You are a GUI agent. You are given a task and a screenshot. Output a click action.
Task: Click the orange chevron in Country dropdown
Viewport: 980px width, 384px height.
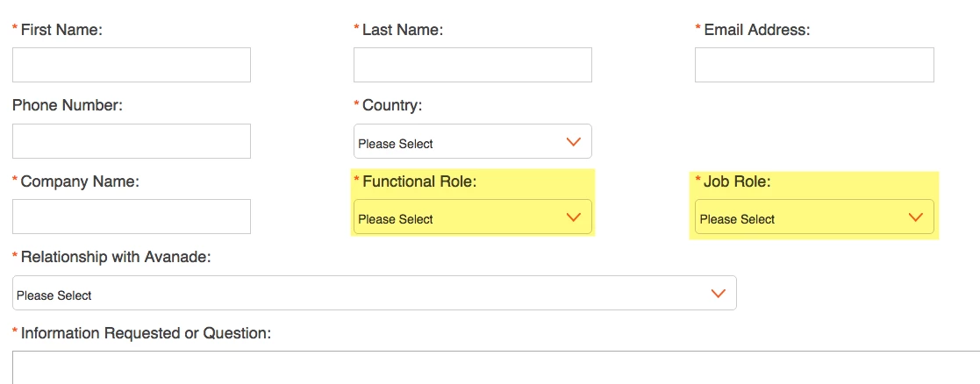pos(574,142)
